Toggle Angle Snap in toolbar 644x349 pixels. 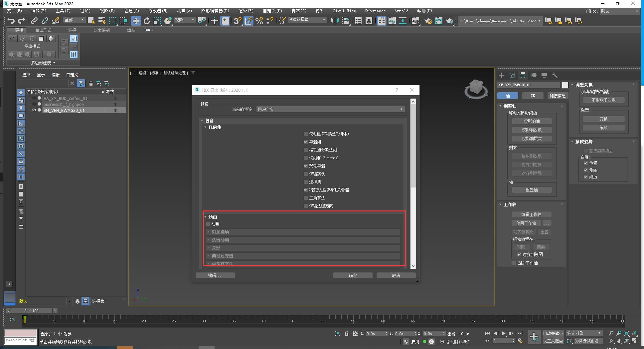pyautogui.click(x=248, y=21)
